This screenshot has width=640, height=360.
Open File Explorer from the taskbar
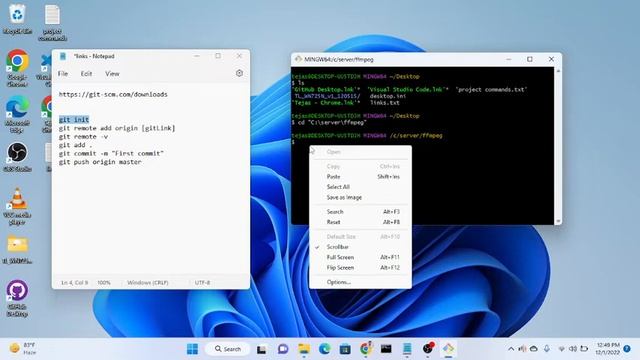(304, 349)
